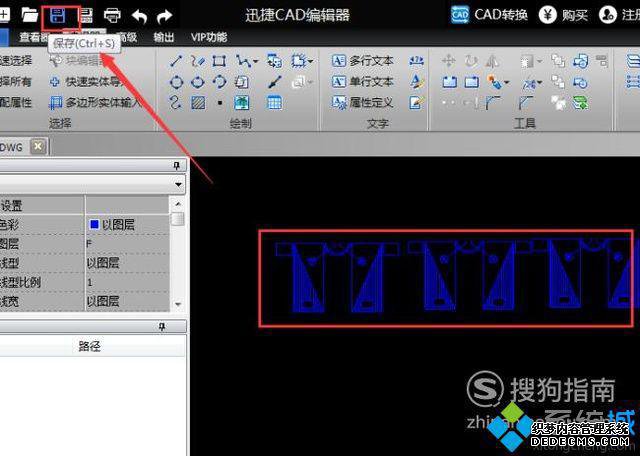Click the Move tool with four arrows
Image resolution: width=640 pixels, height=456 pixels.
click(449, 61)
